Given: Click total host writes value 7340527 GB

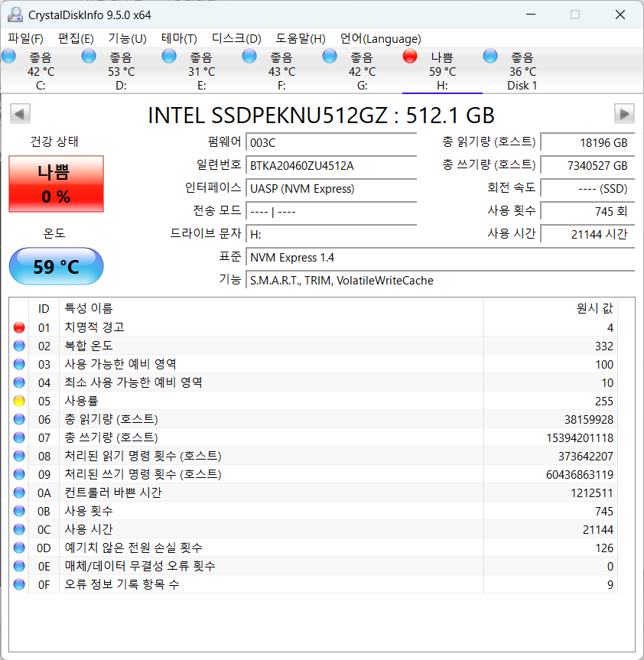Looking at the screenshot, I should (x=587, y=165).
